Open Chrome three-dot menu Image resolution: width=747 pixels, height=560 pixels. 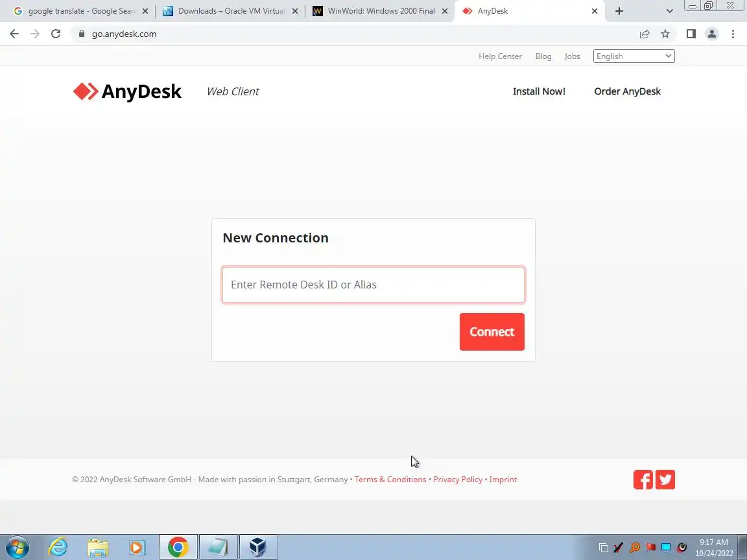coord(733,34)
